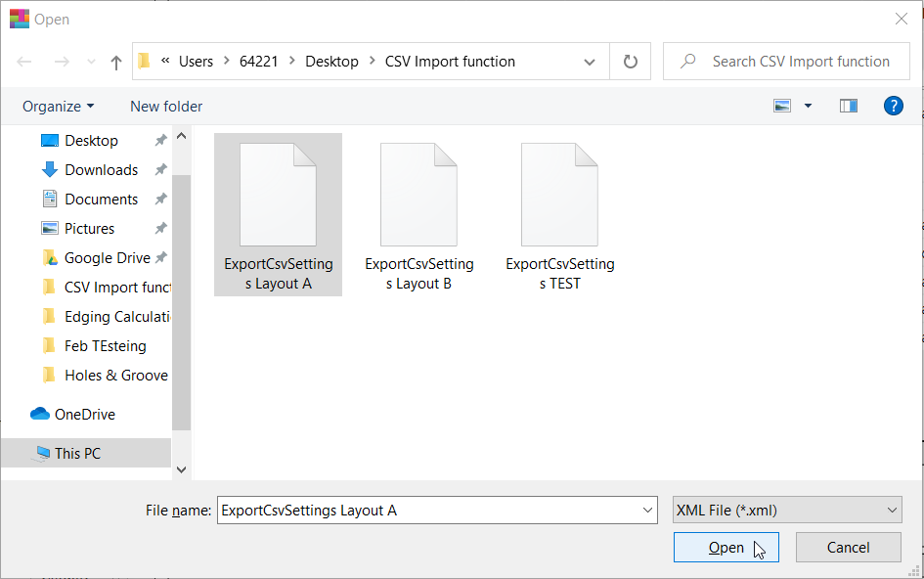Select Pictures in the sidebar
This screenshot has height=579, width=924.
90,229
